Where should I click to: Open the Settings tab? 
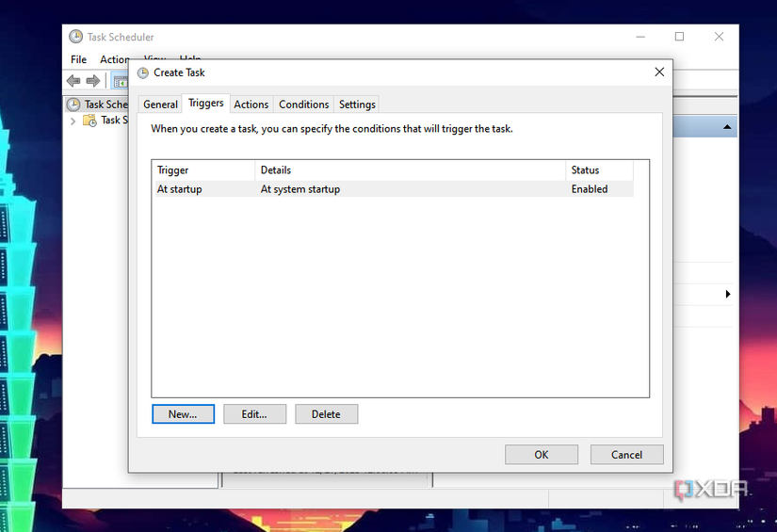(357, 105)
